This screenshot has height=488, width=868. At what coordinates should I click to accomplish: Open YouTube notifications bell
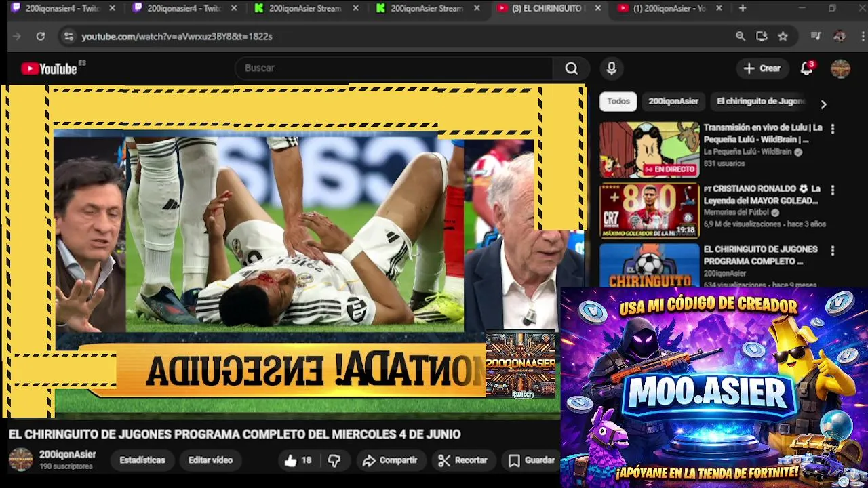[806, 68]
